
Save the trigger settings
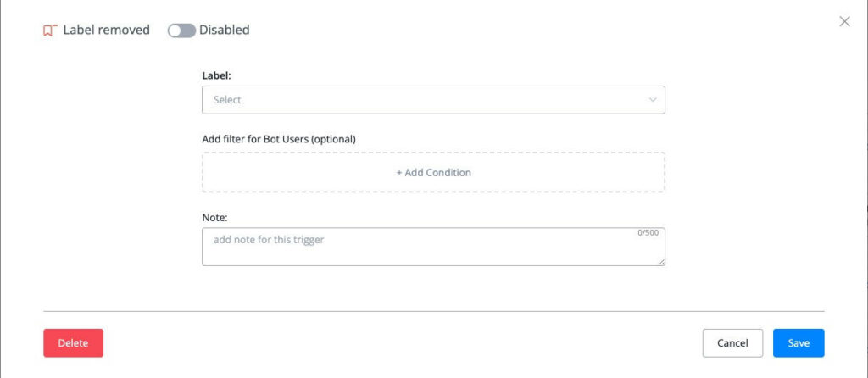[798, 343]
